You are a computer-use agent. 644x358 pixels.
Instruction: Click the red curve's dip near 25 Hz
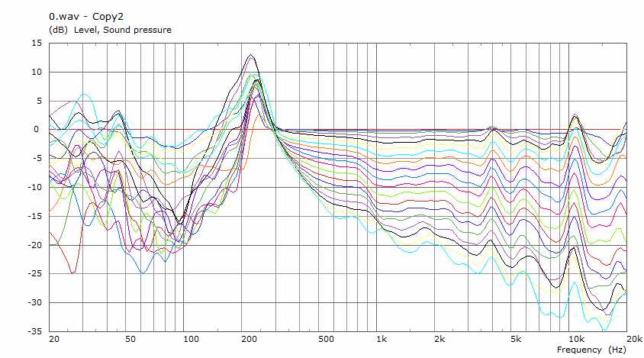tap(72, 273)
